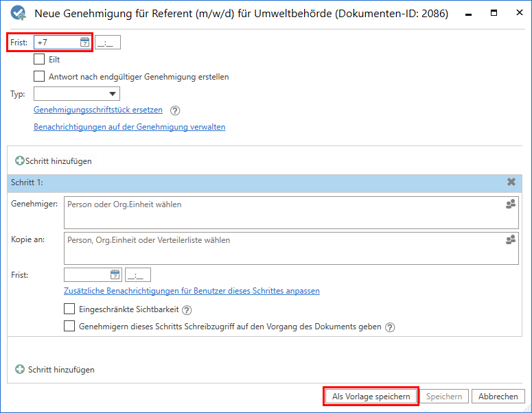The height and width of the screenshot is (413, 532).
Task: Click help icon next to Eingeschränkte Sichtbarkeit
Action: (x=187, y=310)
